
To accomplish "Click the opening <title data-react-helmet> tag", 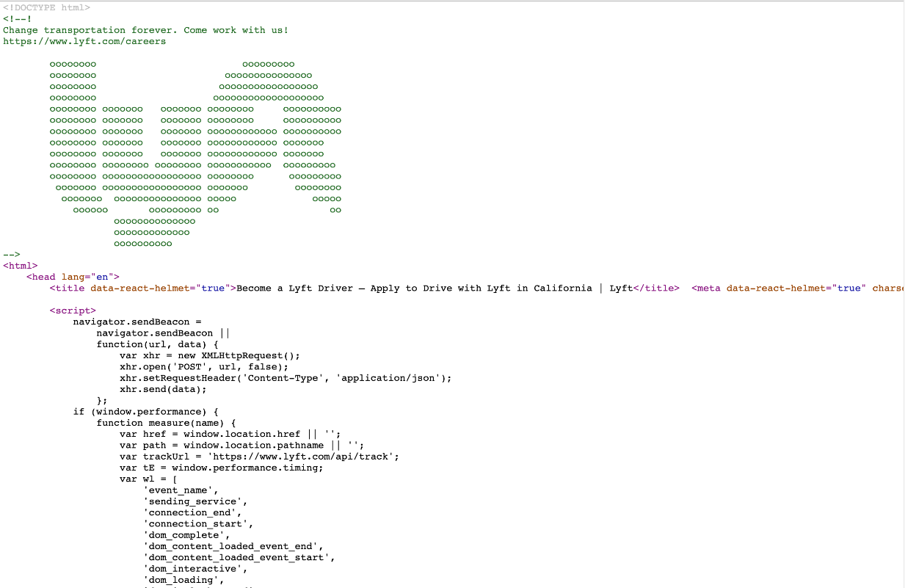I will [143, 288].
